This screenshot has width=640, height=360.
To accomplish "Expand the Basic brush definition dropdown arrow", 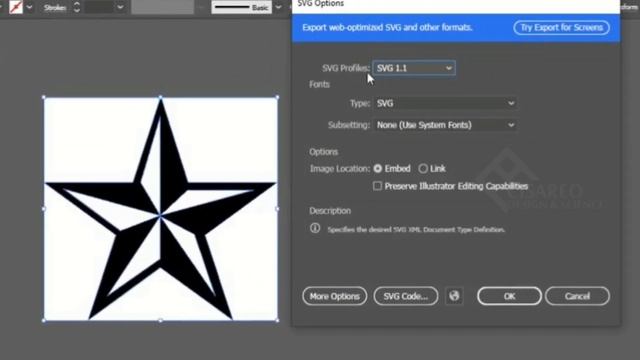I will pyautogui.click(x=278, y=7).
